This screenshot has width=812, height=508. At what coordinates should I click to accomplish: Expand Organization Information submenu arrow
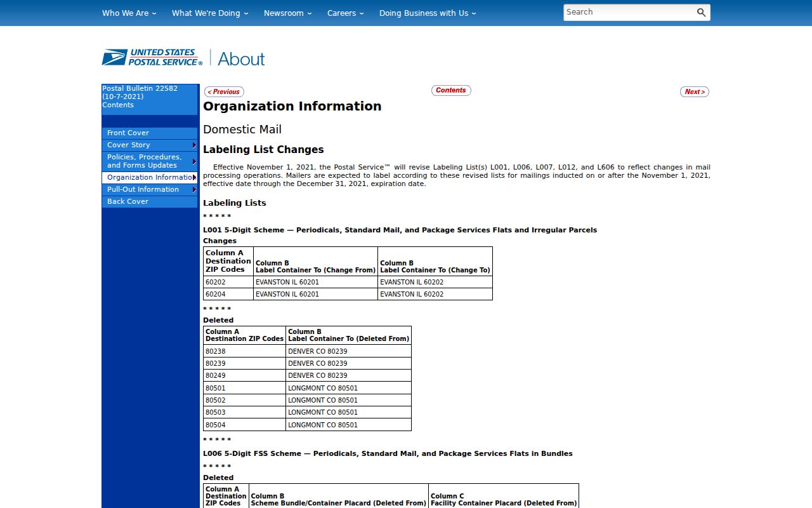tap(195, 177)
